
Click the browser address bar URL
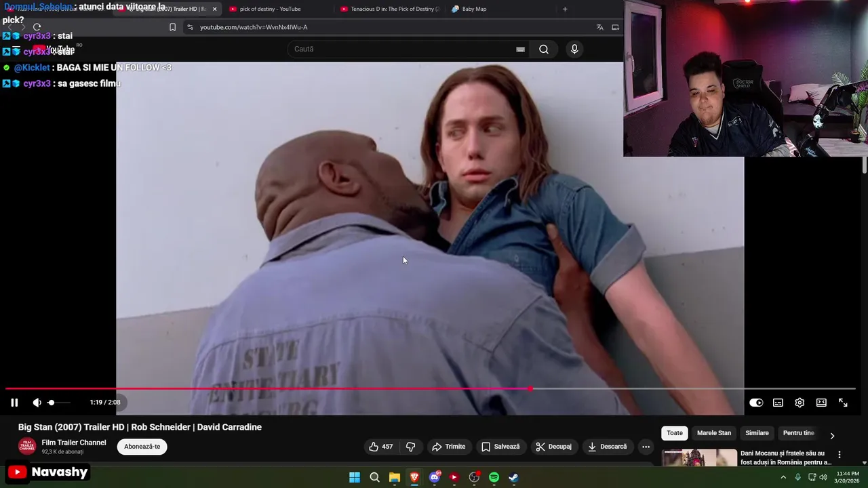point(254,27)
